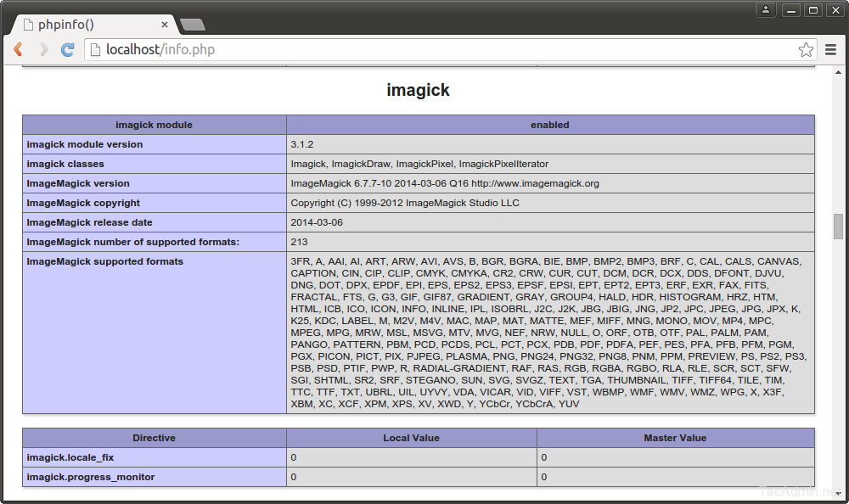The height and width of the screenshot is (504, 849).
Task: Reload the info.php page
Action: click(68, 50)
